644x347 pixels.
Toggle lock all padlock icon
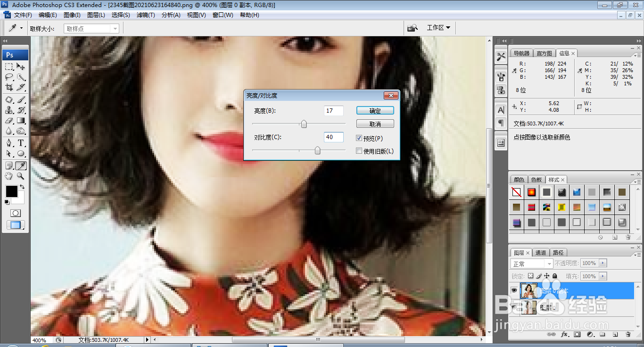[554, 276]
